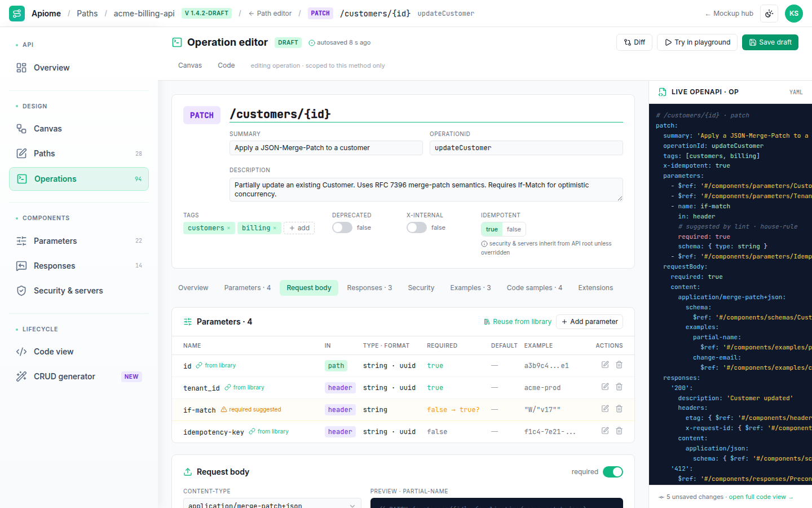
Task: Click the Summary input field
Action: tap(326, 148)
